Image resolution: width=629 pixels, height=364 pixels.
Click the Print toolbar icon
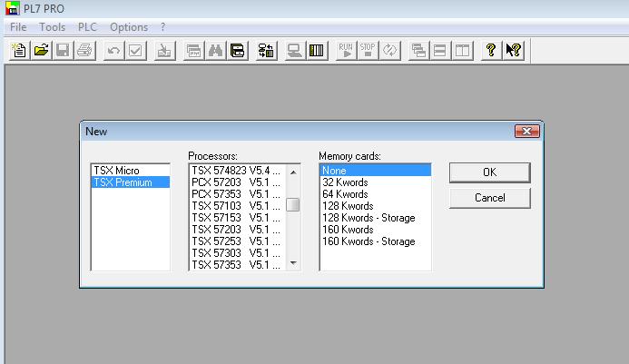click(84, 51)
